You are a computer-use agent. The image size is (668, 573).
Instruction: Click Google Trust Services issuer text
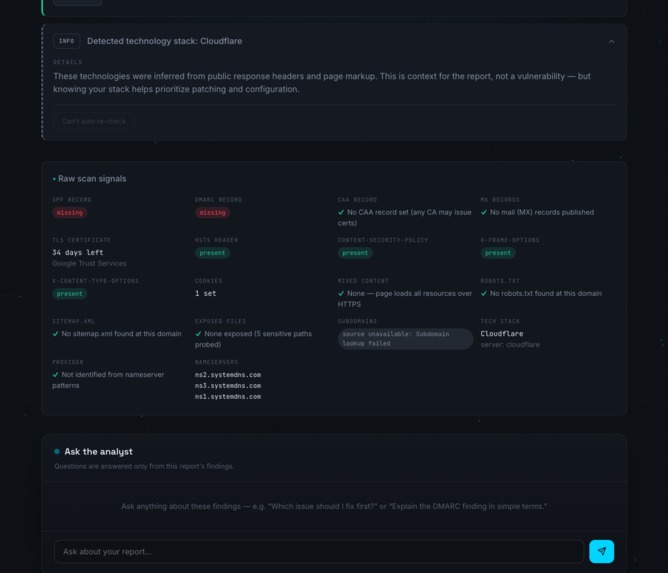89,264
